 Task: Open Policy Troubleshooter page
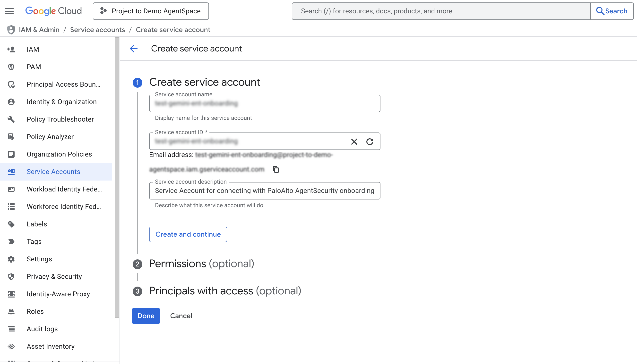click(x=60, y=119)
